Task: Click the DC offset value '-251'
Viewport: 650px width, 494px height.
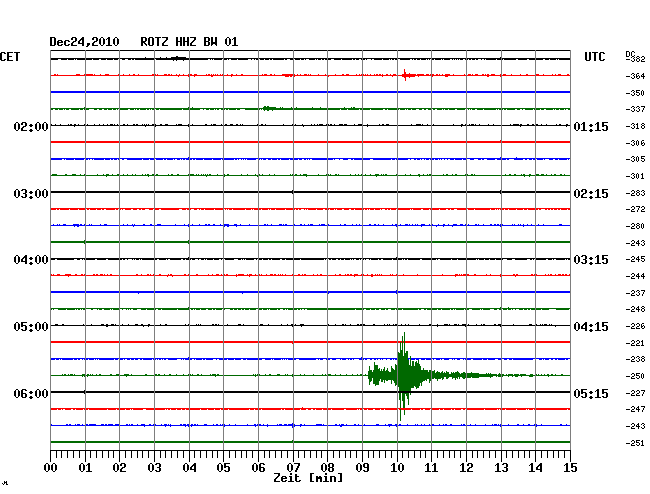Action: pyautogui.click(x=635, y=443)
